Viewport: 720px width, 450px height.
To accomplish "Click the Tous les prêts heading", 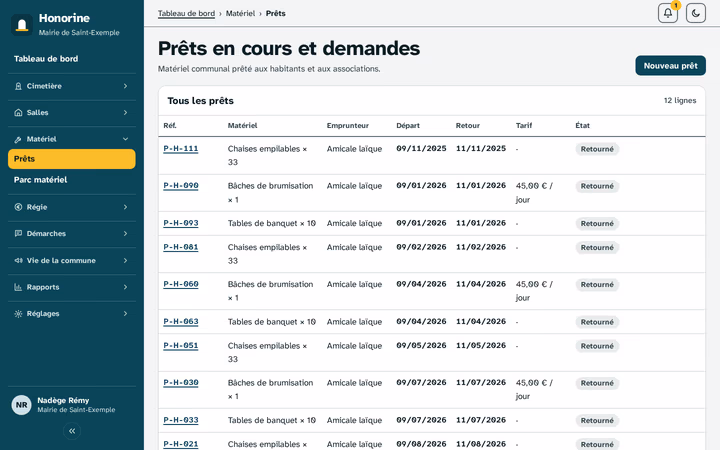I will (x=200, y=101).
